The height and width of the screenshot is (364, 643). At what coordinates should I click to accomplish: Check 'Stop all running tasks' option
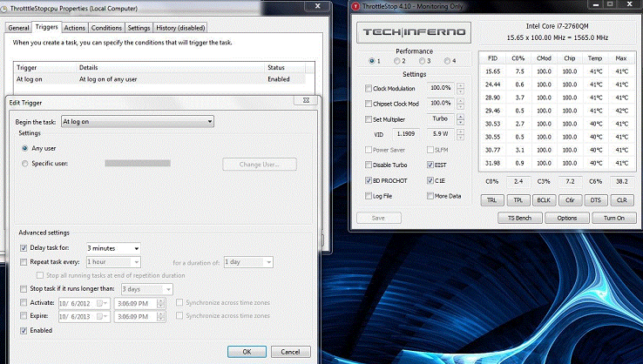point(40,275)
